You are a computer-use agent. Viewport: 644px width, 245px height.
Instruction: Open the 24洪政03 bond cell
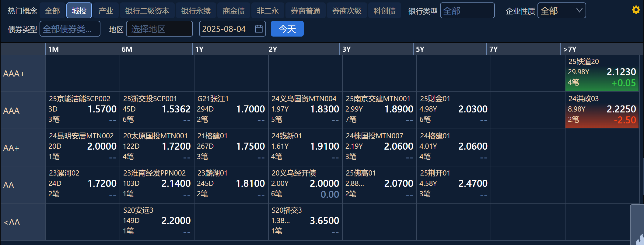[x=602, y=110]
